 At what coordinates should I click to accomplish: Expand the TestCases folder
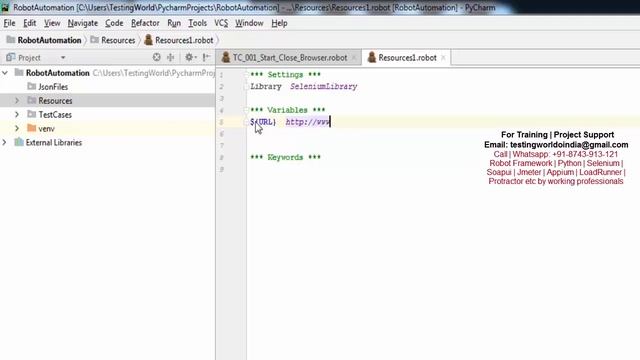point(17,115)
